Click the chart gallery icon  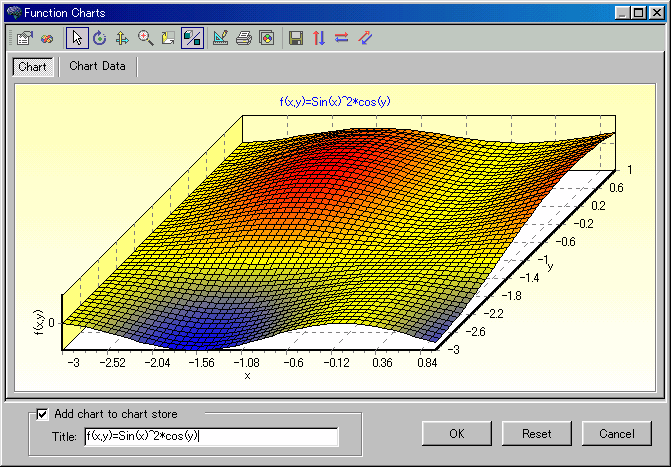[x=47, y=39]
